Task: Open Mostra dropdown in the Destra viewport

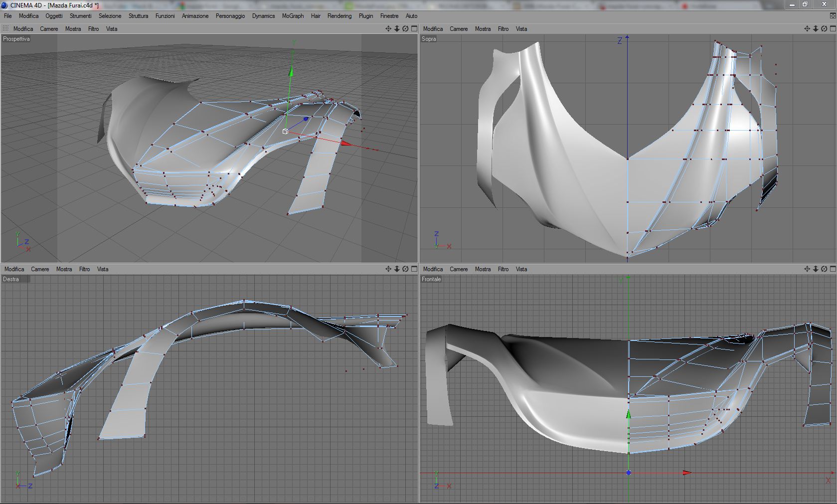Action: 64,269
